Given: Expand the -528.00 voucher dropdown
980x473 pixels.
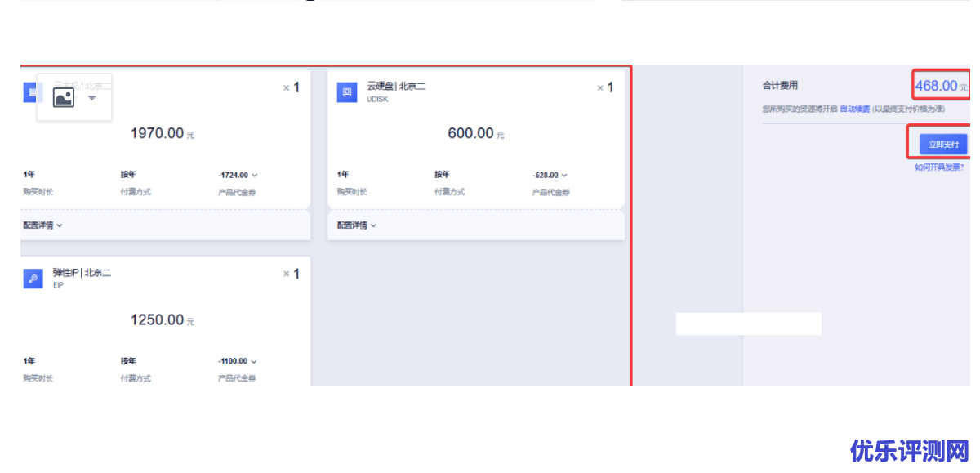Looking at the screenshot, I should point(550,175).
